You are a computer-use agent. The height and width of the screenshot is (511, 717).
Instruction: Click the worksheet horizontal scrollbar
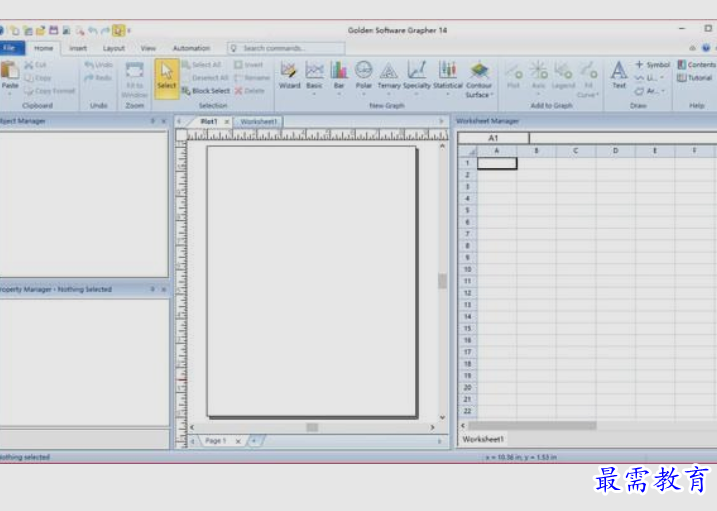(x=532, y=426)
